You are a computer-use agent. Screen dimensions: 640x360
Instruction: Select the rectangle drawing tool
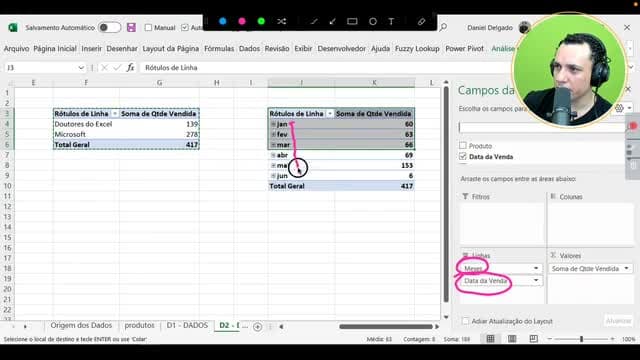click(352, 21)
